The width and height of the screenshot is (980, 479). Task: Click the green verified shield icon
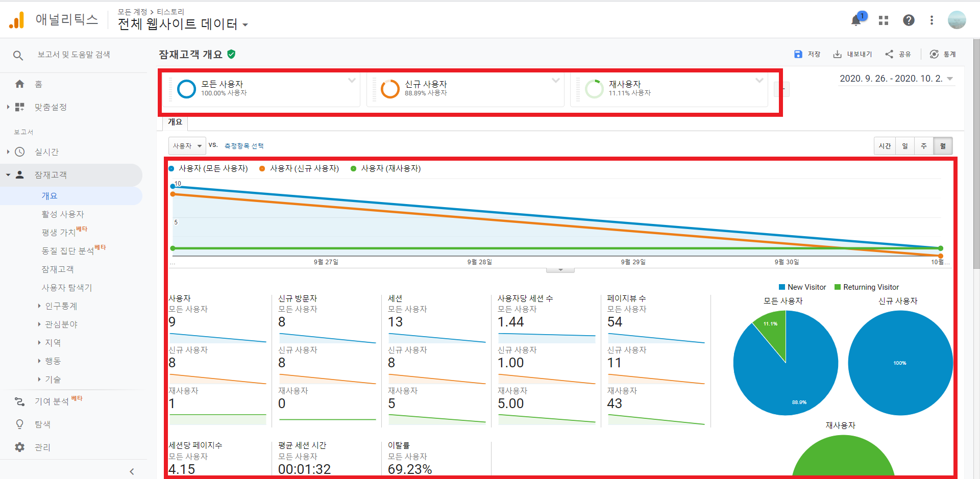(x=231, y=54)
